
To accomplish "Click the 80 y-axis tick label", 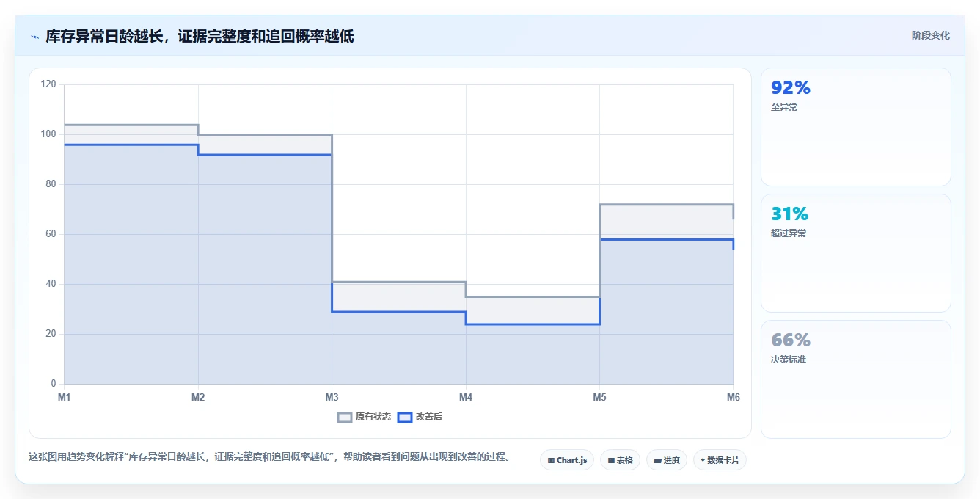I will coord(51,184).
